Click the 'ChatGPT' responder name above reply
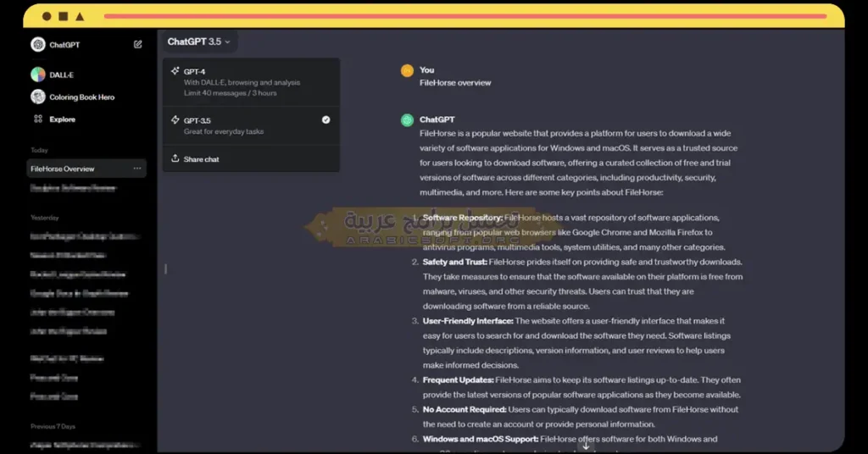 point(437,119)
